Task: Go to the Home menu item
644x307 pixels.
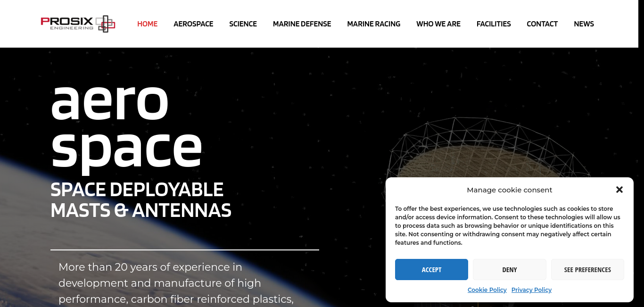Action: click(x=148, y=24)
